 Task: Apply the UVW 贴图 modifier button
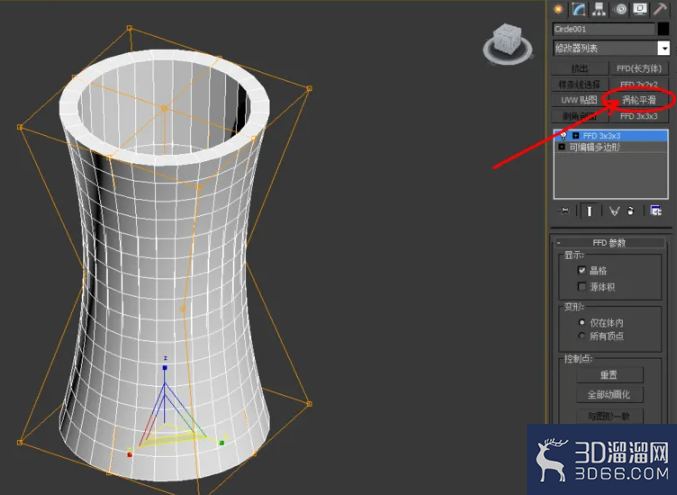[x=579, y=100]
